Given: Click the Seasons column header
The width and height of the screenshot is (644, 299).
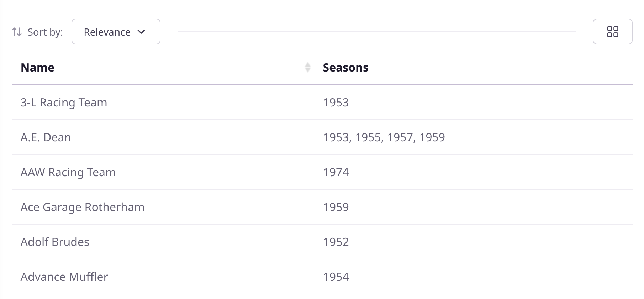Looking at the screenshot, I should point(345,68).
